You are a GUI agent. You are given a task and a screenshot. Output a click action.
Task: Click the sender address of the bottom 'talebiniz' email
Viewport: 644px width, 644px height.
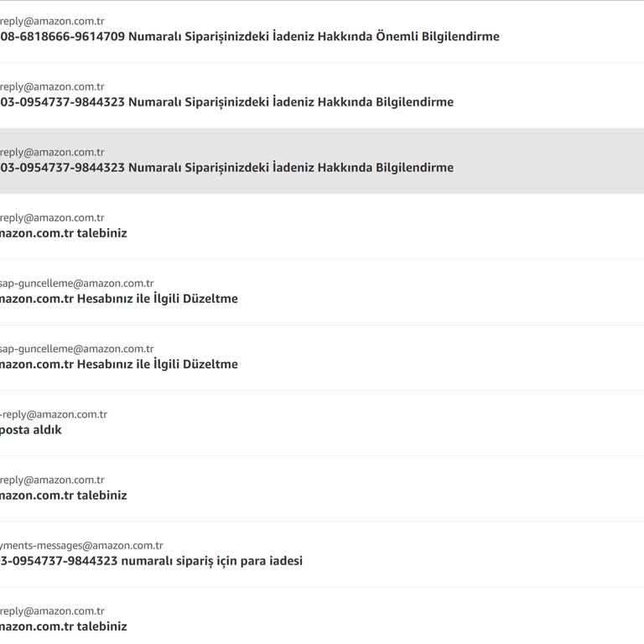[x=52, y=611]
